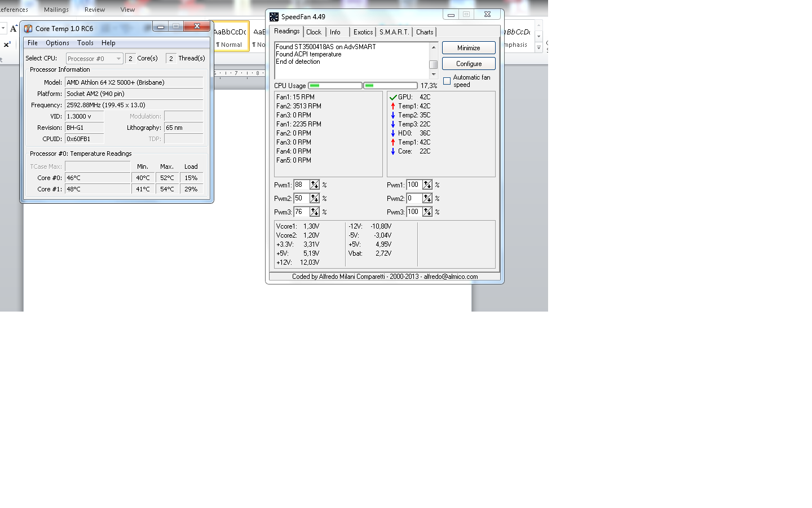This screenshot has width=812, height=508.
Task: Click the blue down arrow beside Temp3
Action: click(x=393, y=124)
